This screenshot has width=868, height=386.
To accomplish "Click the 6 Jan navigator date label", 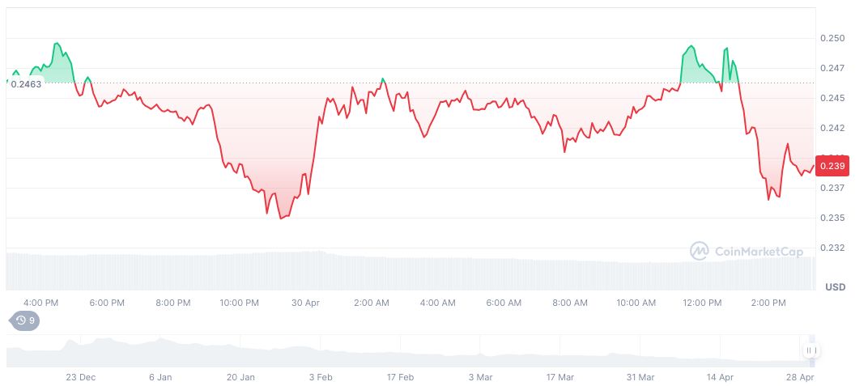I will tap(160, 378).
